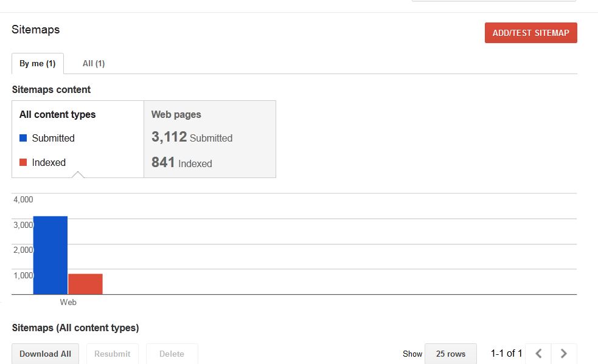598x364 pixels.
Task: Click the Download All button
Action: point(46,354)
